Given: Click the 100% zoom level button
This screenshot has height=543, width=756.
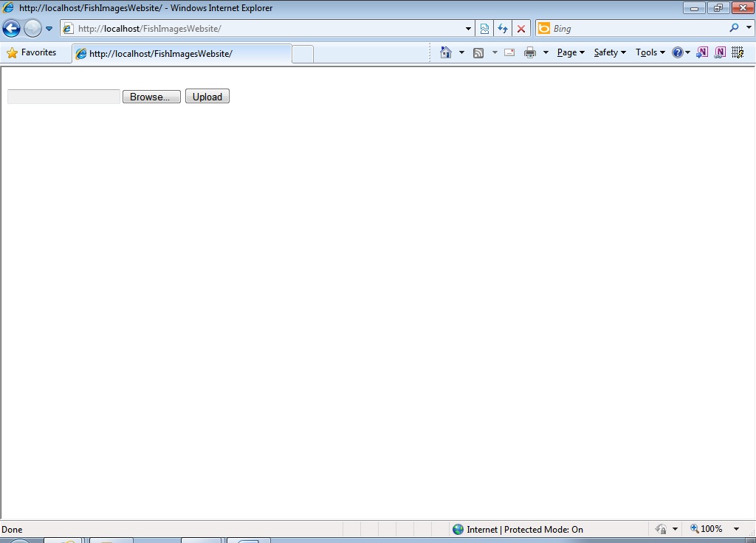Looking at the screenshot, I should click(x=707, y=529).
